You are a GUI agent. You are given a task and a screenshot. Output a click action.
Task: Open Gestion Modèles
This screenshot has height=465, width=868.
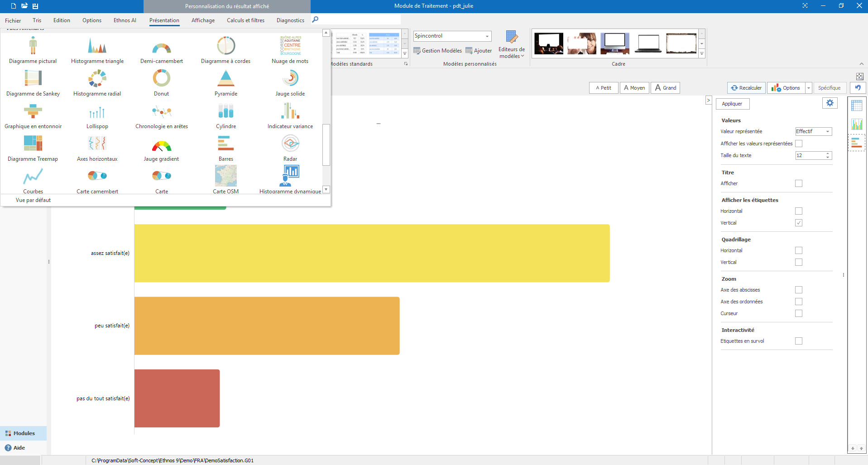(x=437, y=50)
